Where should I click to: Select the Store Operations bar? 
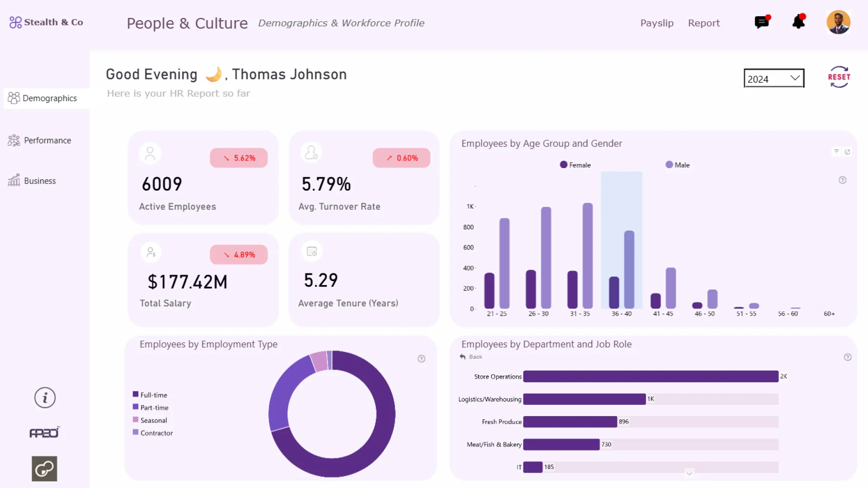click(650, 376)
